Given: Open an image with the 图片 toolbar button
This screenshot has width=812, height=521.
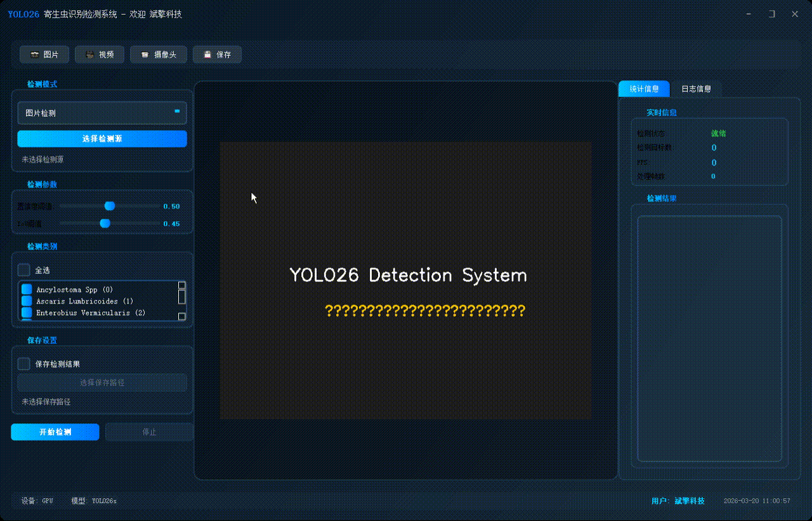Looking at the screenshot, I should point(43,55).
